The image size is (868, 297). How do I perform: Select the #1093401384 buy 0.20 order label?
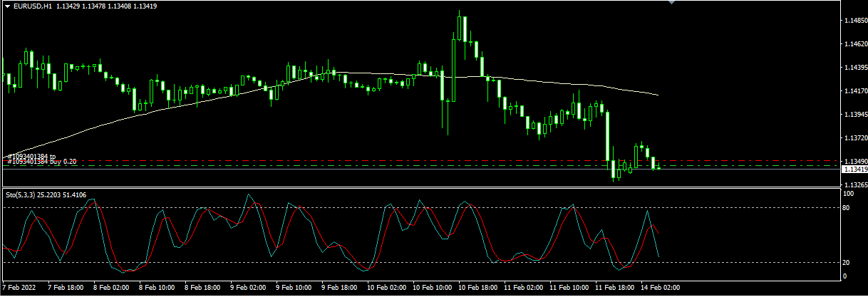click(41, 162)
